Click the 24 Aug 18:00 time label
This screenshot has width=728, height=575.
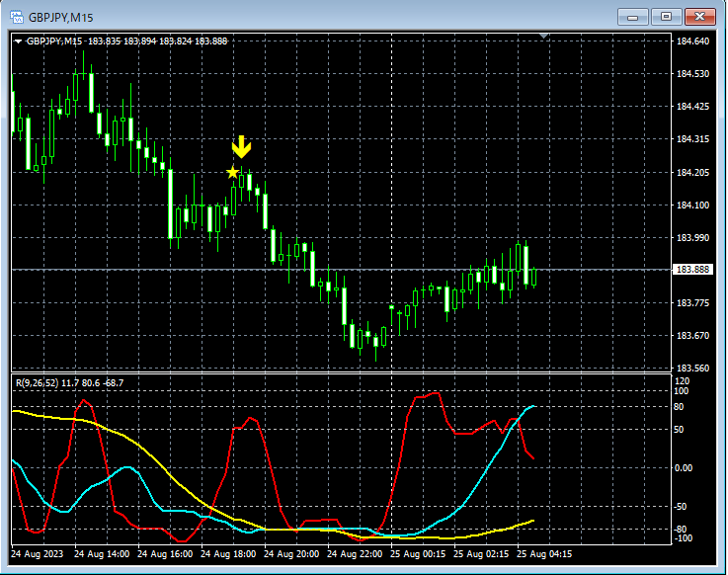point(228,553)
